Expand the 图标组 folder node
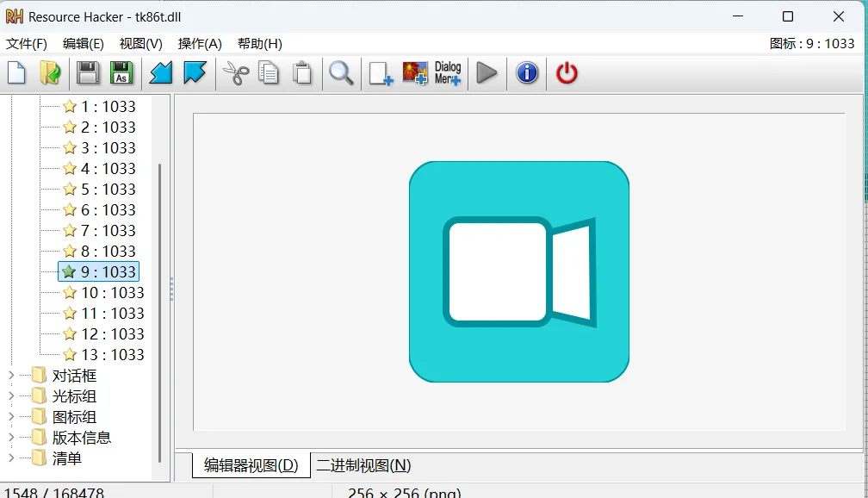868x498 pixels. click(11, 416)
